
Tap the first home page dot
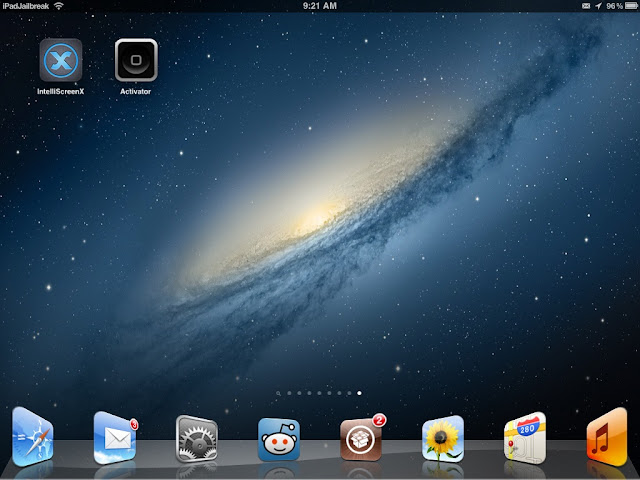[x=289, y=393]
